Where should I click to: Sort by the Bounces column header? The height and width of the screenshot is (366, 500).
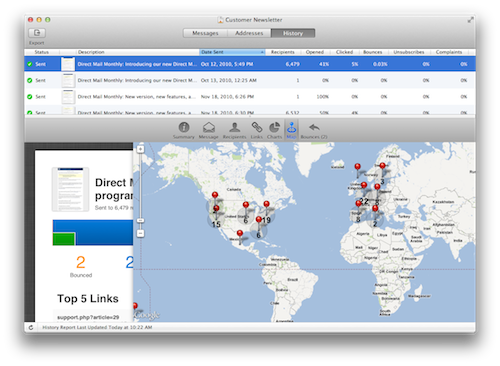pos(373,52)
